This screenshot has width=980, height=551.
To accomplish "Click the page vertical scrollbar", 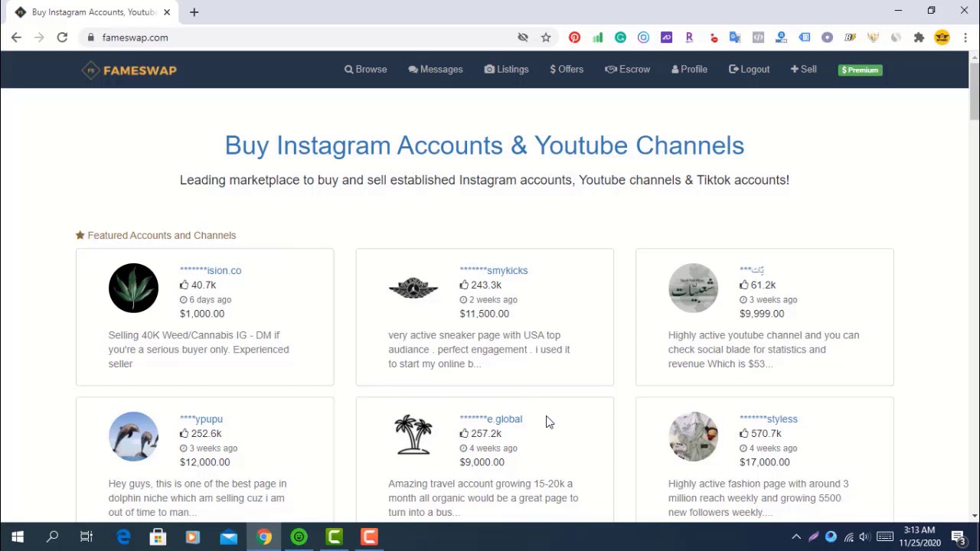I will (x=974, y=92).
